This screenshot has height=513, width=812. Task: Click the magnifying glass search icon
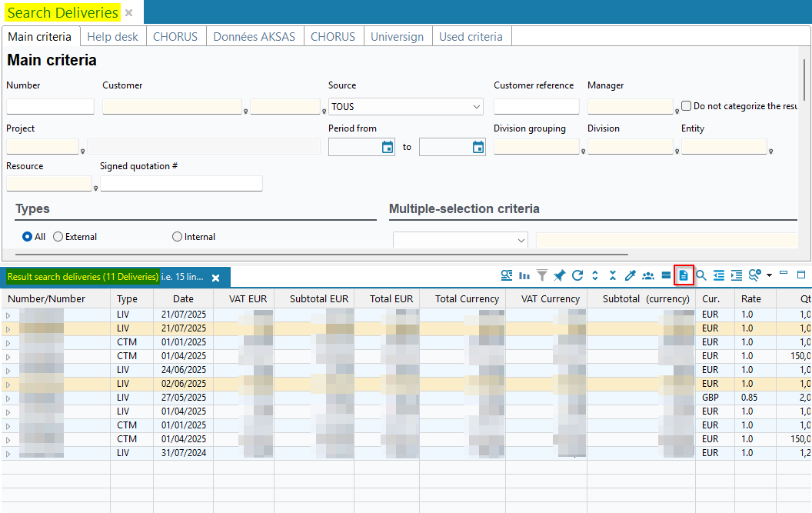point(701,275)
